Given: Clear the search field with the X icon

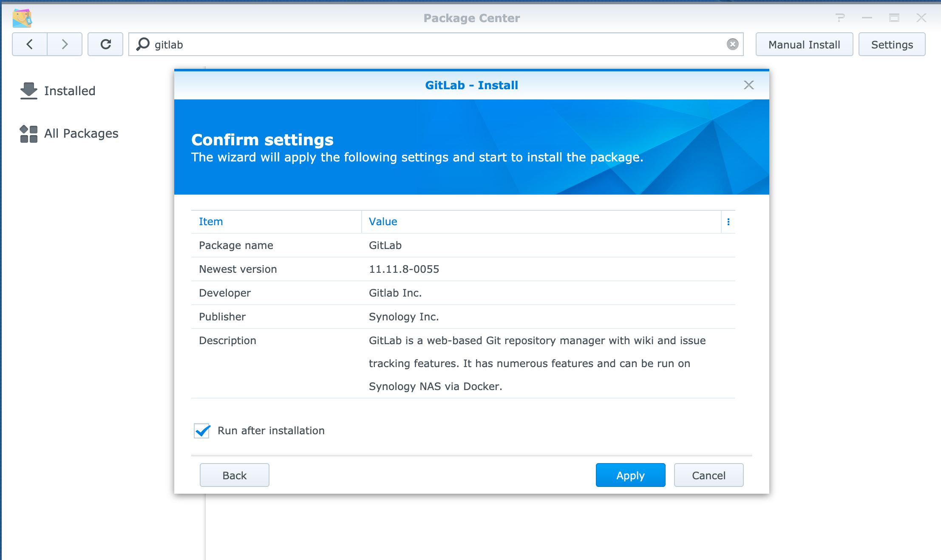Looking at the screenshot, I should click(732, 44).
